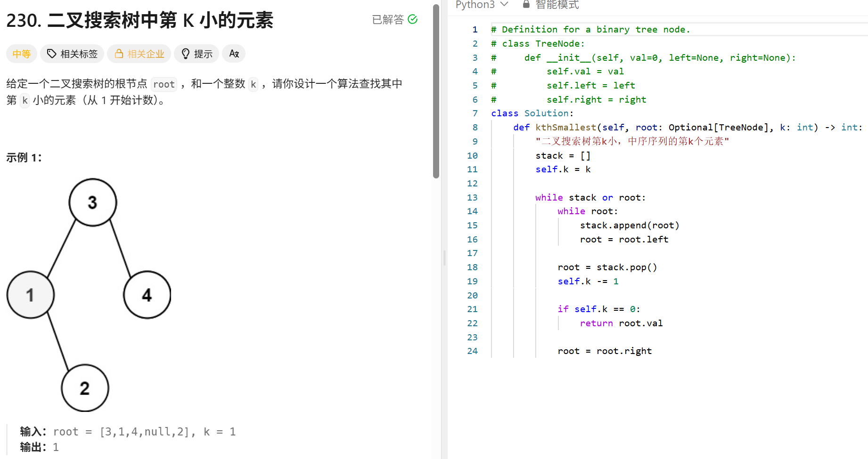Click the inline k code badge

click(254, 84)
